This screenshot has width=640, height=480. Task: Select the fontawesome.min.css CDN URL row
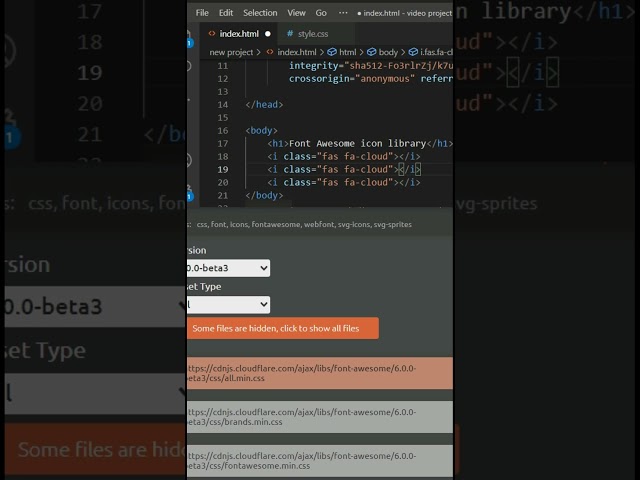click(320, 461)
